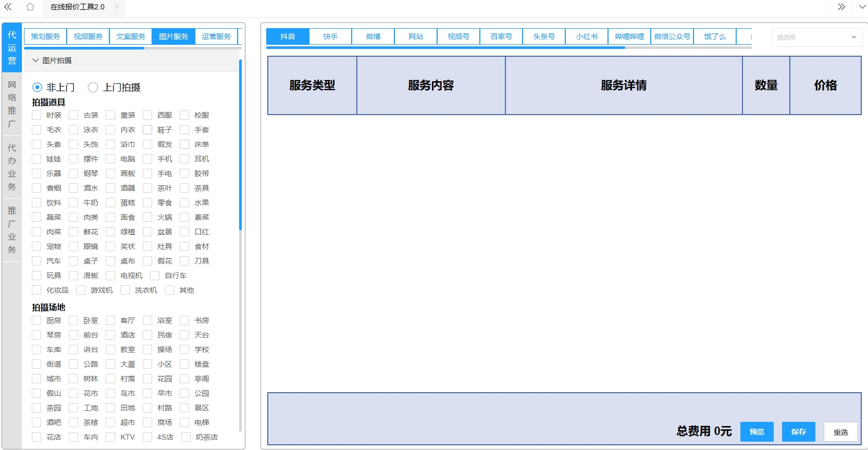
Task: Check the KTV location checkbox
Action: (x=110, y=437)
